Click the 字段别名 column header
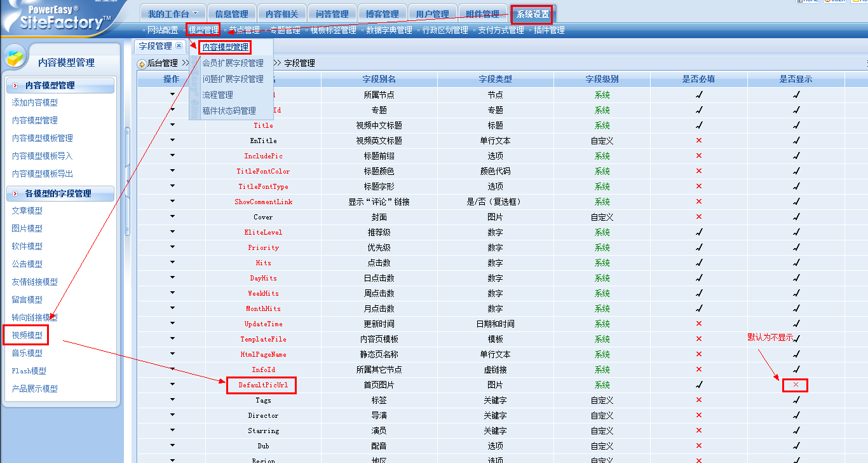The height and width of the screenshot is (463, 868). click(379, 79)
